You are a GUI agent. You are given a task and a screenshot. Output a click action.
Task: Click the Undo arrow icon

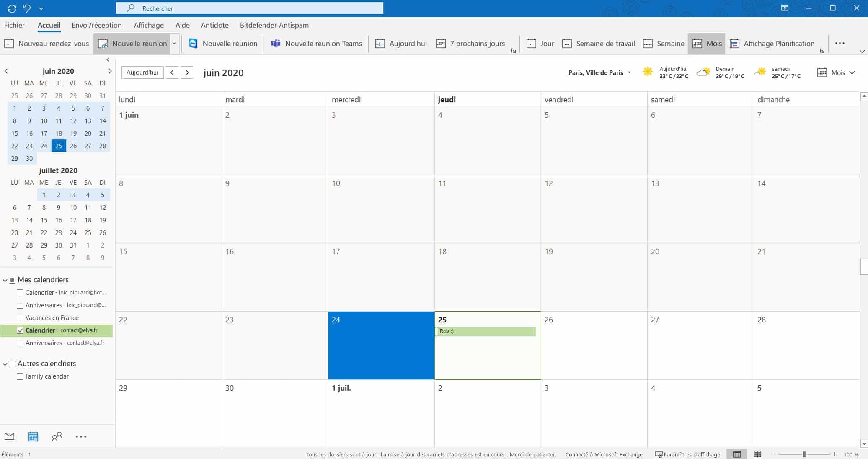tap(27, 8)
